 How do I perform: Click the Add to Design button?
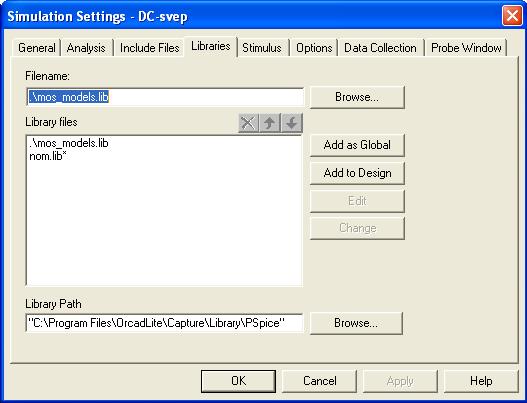click(357, 173)
